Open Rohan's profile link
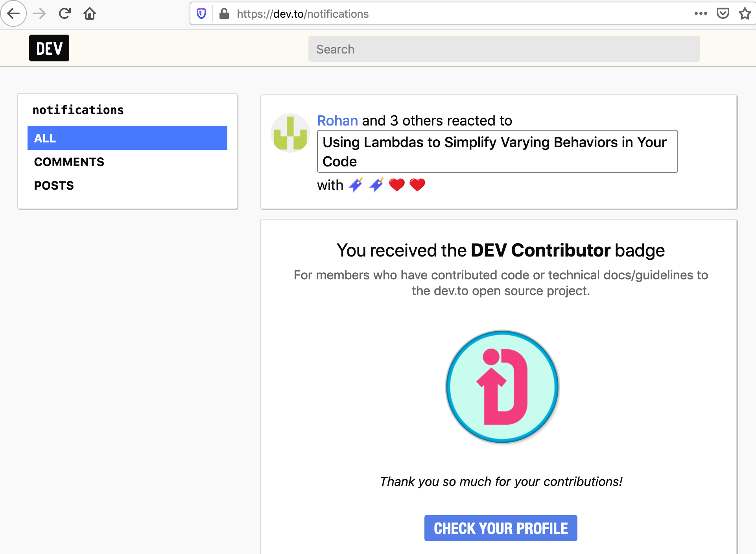 pos(337,120)
